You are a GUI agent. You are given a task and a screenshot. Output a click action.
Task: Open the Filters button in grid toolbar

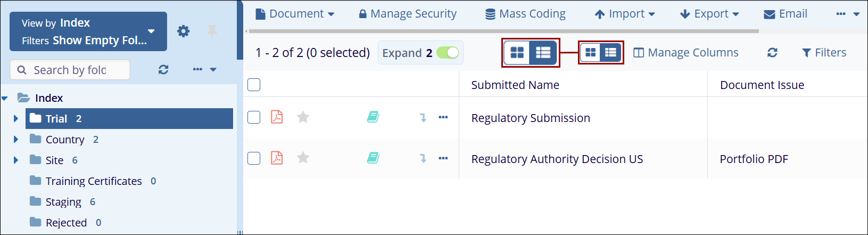click(x=824, y=53)
